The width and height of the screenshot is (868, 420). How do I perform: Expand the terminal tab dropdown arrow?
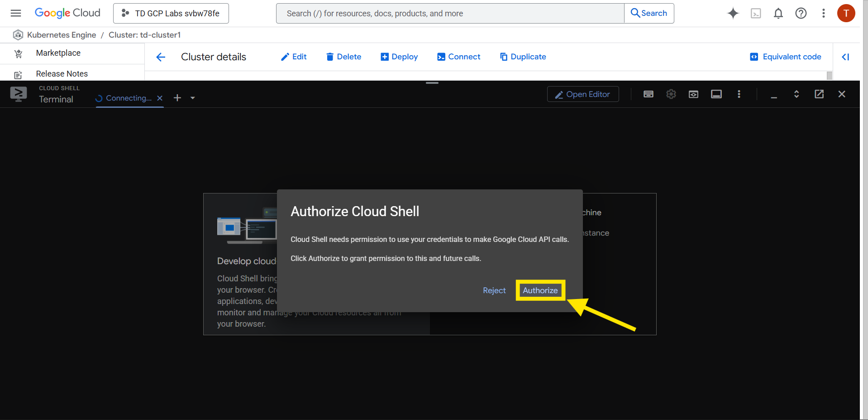193,98
